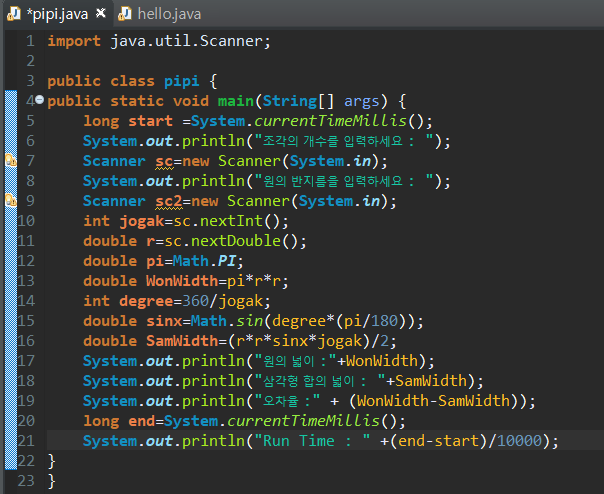Click line number 1 in the gutter
The height and width of the screenshot is (494, 604).
pyautogui.click(x=30, y=41)
